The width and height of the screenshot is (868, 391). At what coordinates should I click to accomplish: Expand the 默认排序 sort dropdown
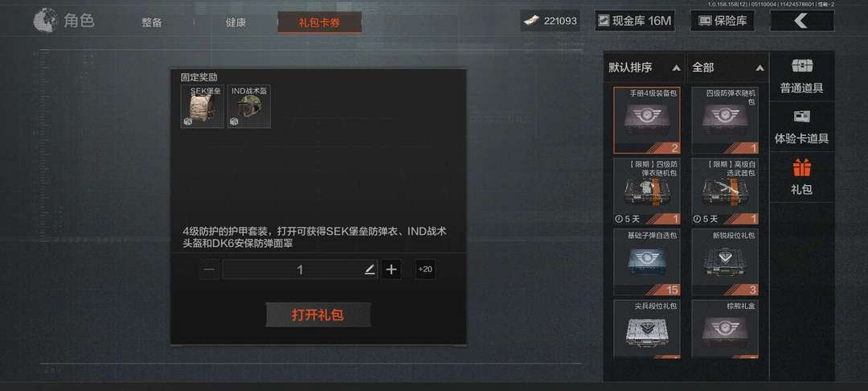645,68
